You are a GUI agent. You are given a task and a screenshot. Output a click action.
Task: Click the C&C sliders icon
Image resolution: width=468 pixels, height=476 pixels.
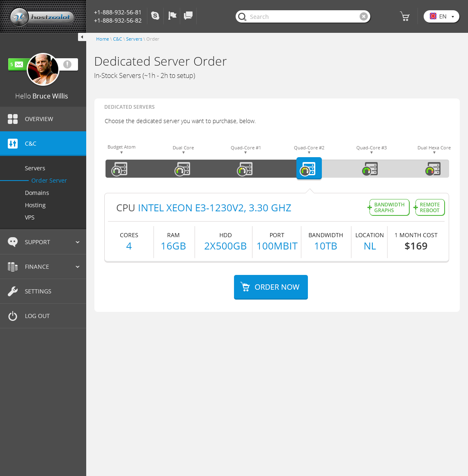coord(13,144)
